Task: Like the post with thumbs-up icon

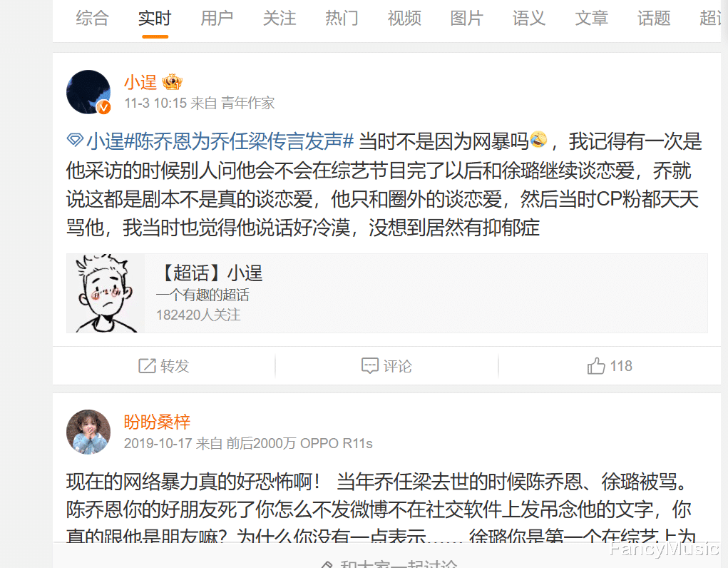Action: click(596, 366)
